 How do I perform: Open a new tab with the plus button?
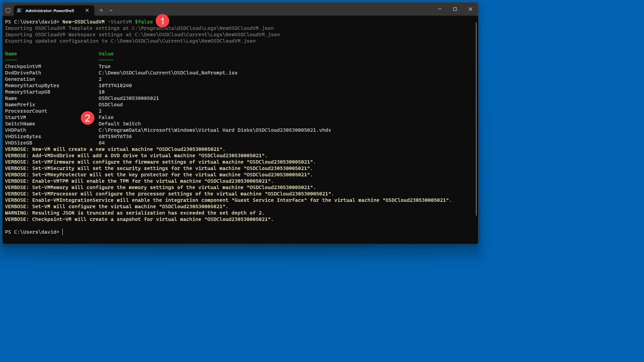[x=101, y=10]
